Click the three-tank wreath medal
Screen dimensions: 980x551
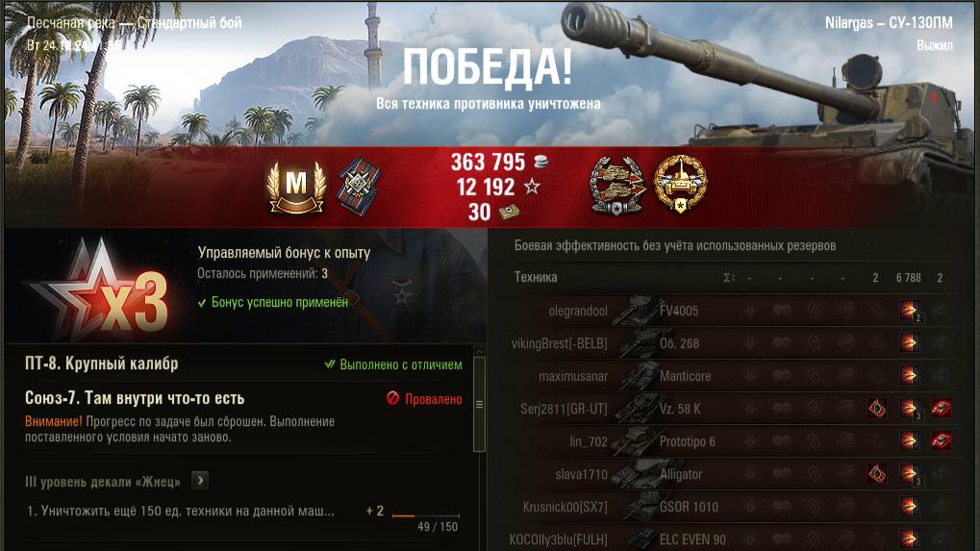pyautogui.click(x=617, y=187)
